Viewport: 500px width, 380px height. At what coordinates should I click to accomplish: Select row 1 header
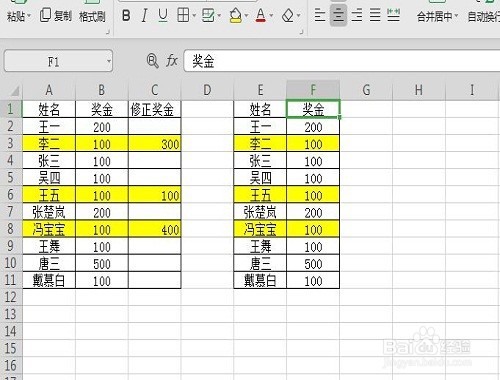pyautogui.click(x=11, y=109)
